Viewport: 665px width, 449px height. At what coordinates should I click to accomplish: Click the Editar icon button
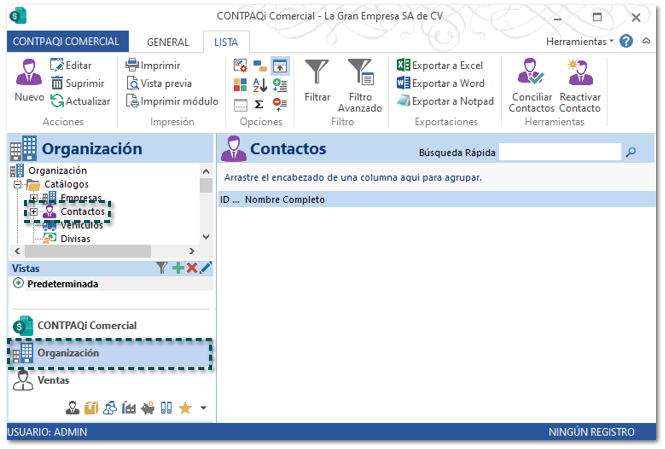tap(70, 66)
